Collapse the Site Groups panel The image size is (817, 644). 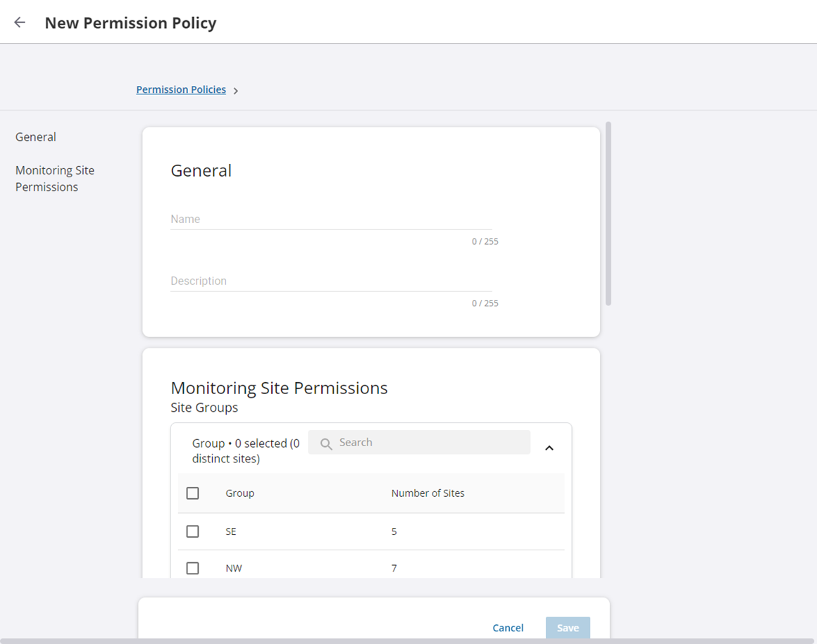click(549, 448)
